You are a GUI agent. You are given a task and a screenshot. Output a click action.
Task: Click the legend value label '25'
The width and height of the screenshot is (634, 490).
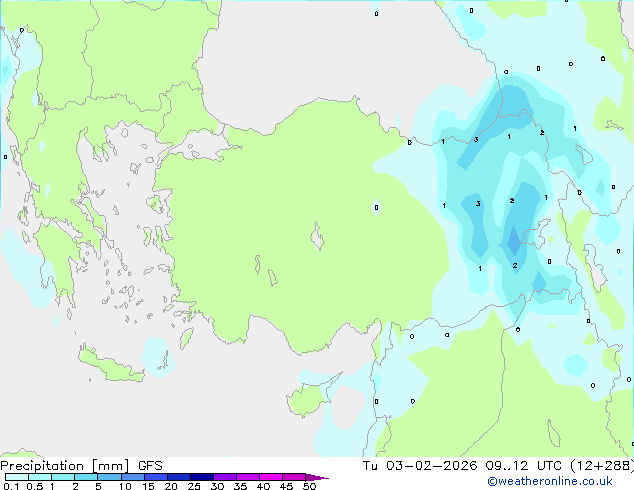click(194, 486)
